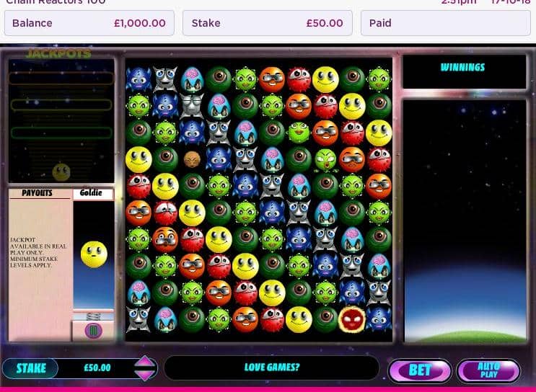The height and width of the screenshot is (392, 536).
Task: Select the red glowing fire face ball
Action: (x=352, y=318)
